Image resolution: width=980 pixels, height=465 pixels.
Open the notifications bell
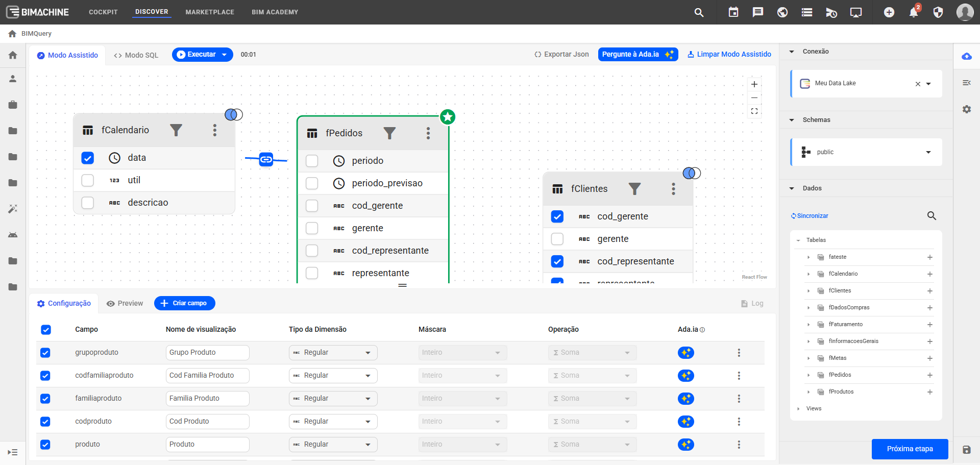[913, 12]
